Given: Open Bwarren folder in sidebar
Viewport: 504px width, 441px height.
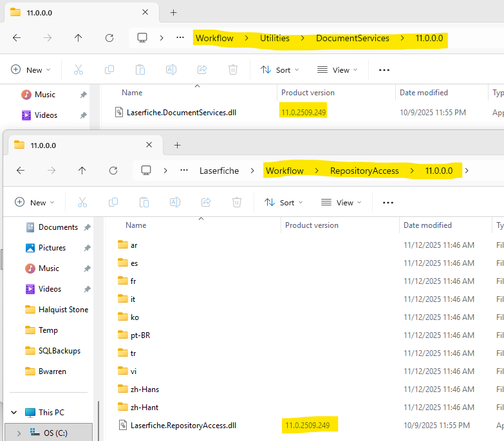Looking at the screenshot, I should point(52,371).
